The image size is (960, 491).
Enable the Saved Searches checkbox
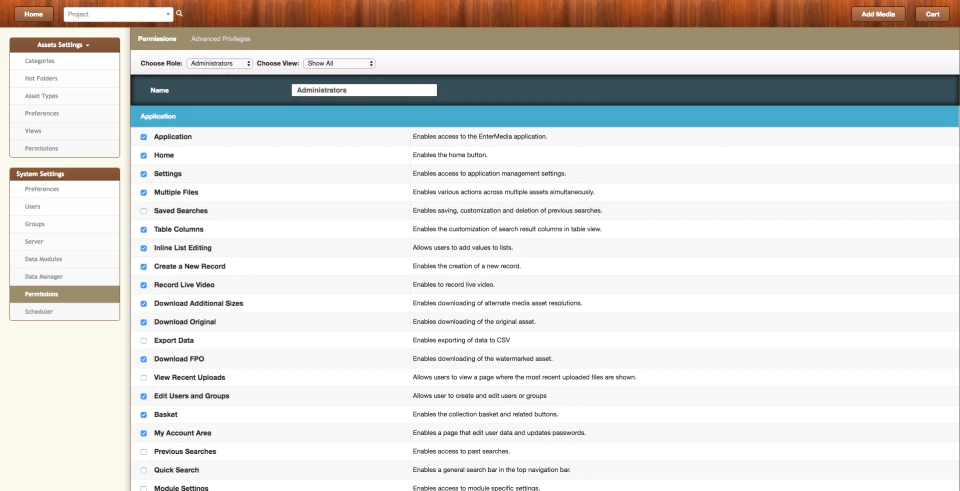pyautogui.click(x=144, y=211)
